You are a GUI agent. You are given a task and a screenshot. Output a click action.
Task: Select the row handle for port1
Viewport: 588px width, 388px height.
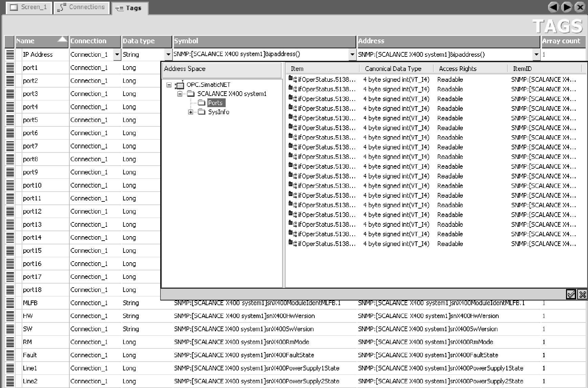[10, 68]
